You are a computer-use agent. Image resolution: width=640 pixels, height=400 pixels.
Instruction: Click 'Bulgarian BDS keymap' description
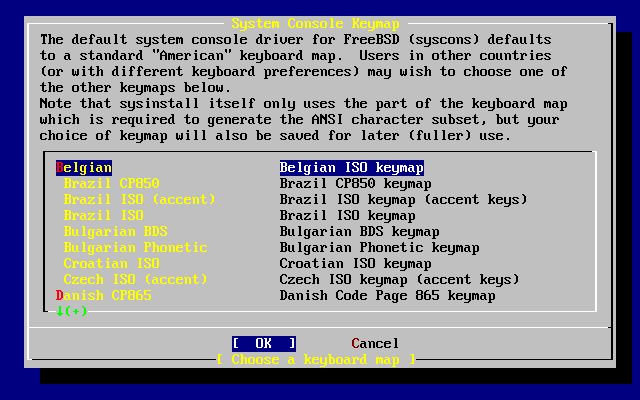360,231
